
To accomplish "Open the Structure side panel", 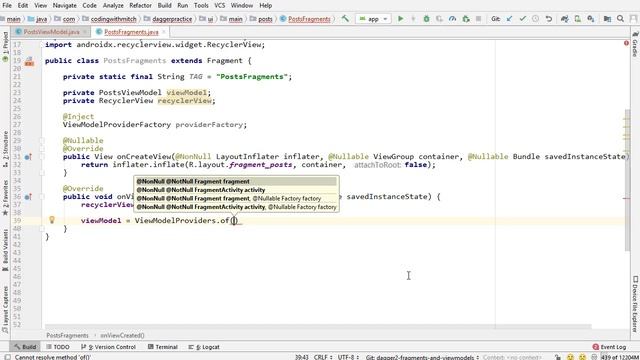I will [x=5, y=149].
